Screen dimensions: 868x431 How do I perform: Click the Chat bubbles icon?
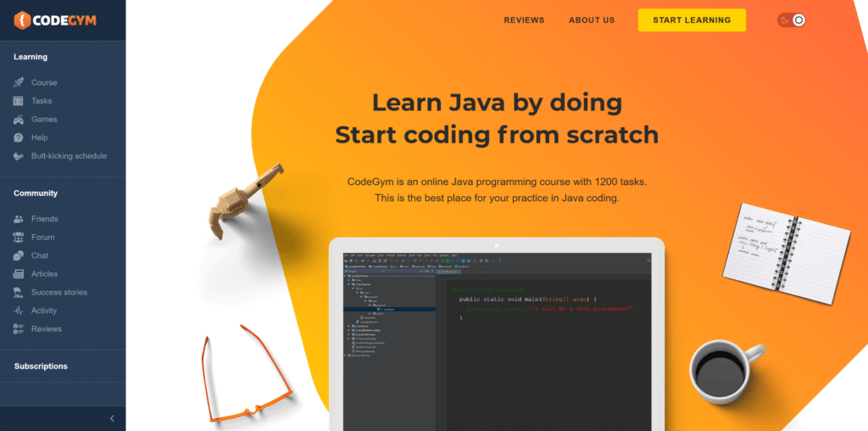19,255
